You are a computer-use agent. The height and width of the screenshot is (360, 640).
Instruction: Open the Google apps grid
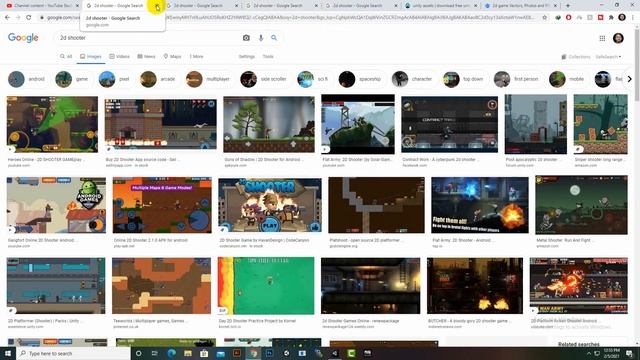pyautogui.click(x=602, y=38)
